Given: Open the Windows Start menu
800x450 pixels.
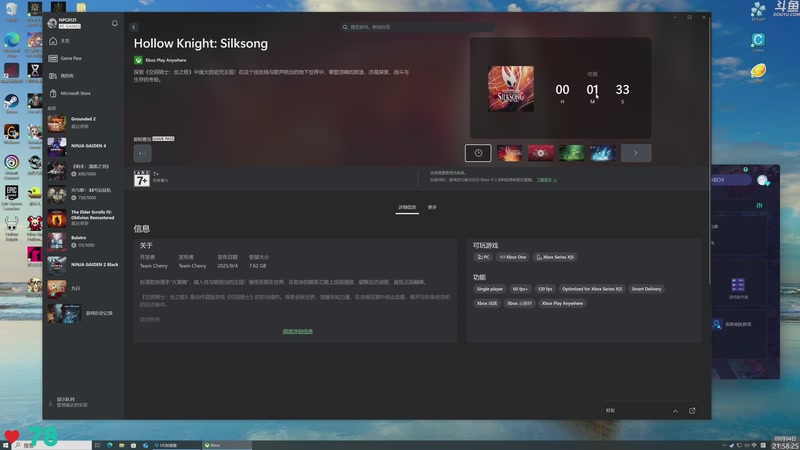Looking at the screenshot, I should coord(5,445).
